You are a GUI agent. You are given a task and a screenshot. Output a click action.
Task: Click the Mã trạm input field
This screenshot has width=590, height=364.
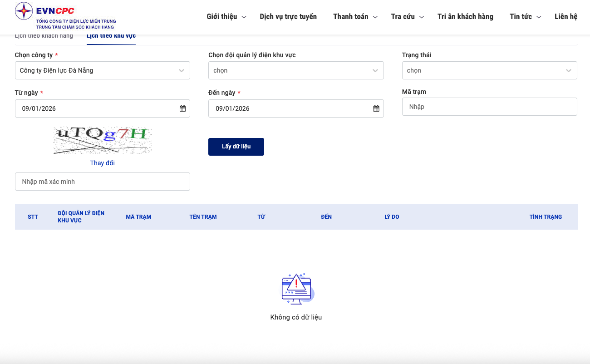489,107
